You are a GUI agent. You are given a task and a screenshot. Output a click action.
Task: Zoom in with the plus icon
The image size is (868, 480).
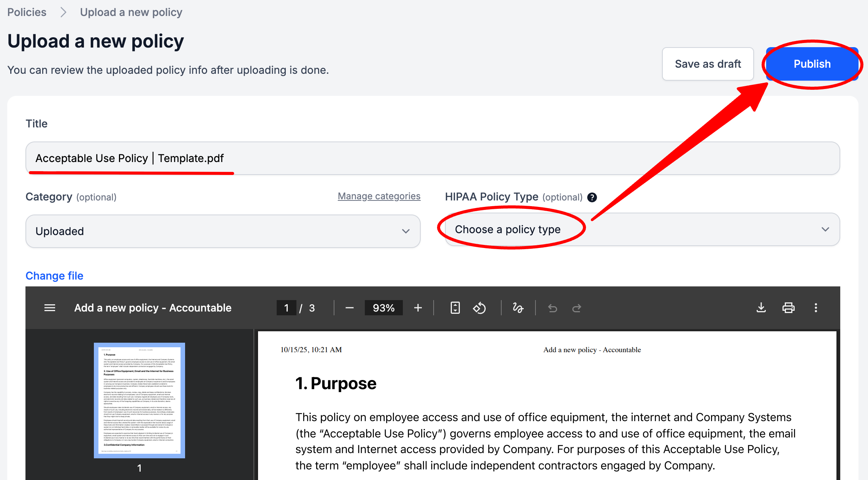[418, 308]
